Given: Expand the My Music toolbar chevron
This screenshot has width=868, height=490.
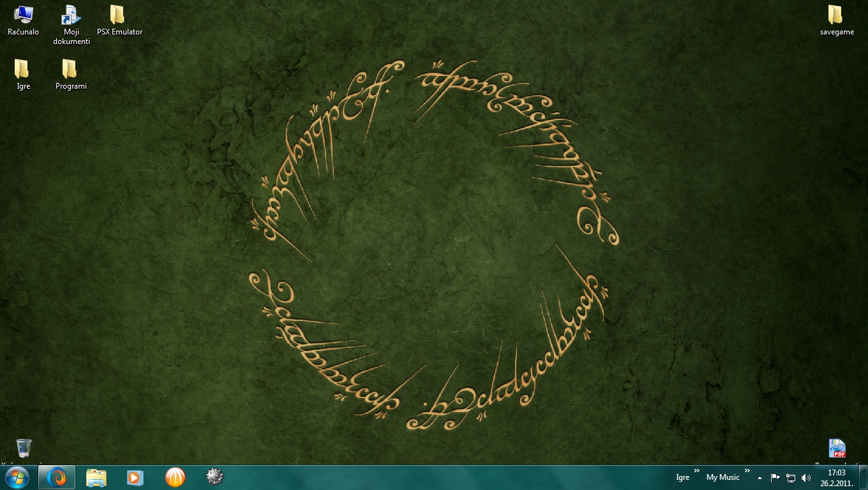Looking at the screenshot, I should (747, 471).
